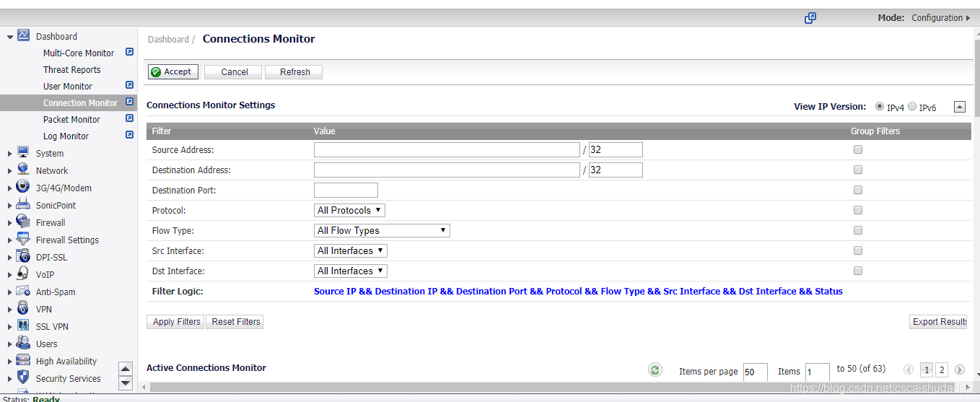Click the System computer icon
This screenshot has height=402, width=980.
tap(23, 153)
